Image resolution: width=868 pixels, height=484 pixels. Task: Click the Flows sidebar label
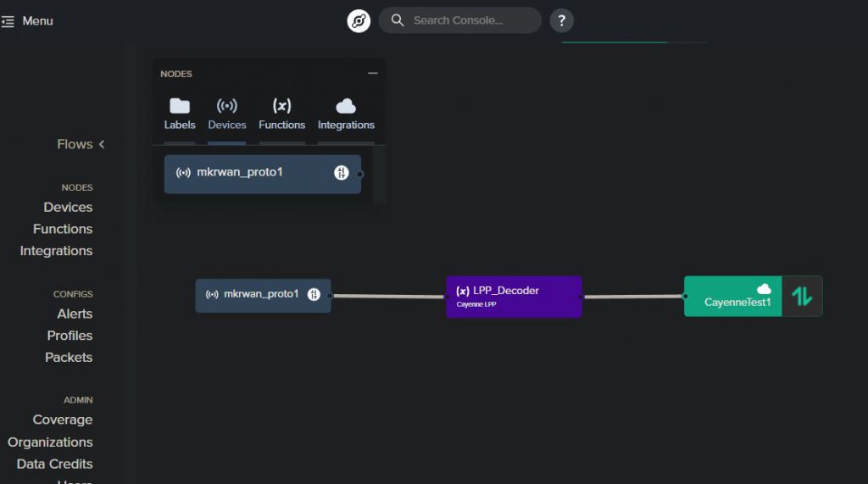point(75,145)
